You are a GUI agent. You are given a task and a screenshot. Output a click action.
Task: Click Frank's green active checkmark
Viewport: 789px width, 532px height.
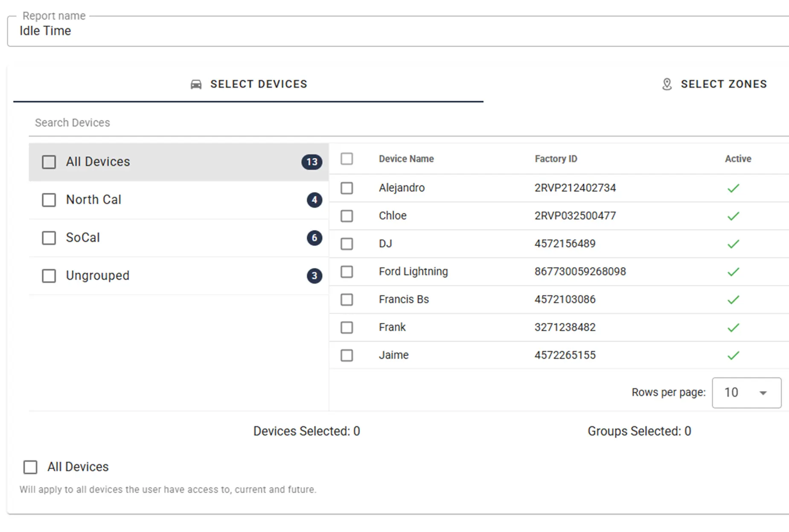point(733,328)
